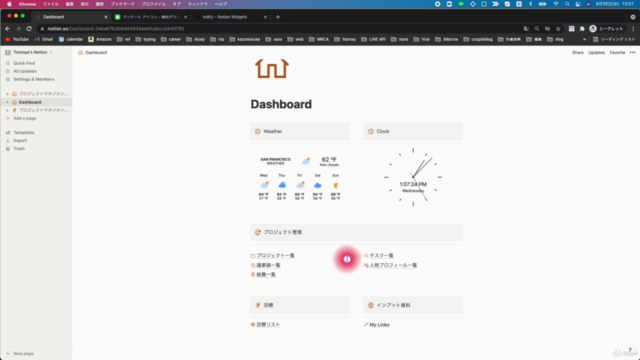
Task: Open the Amazon bookmark
Action: 100,39
